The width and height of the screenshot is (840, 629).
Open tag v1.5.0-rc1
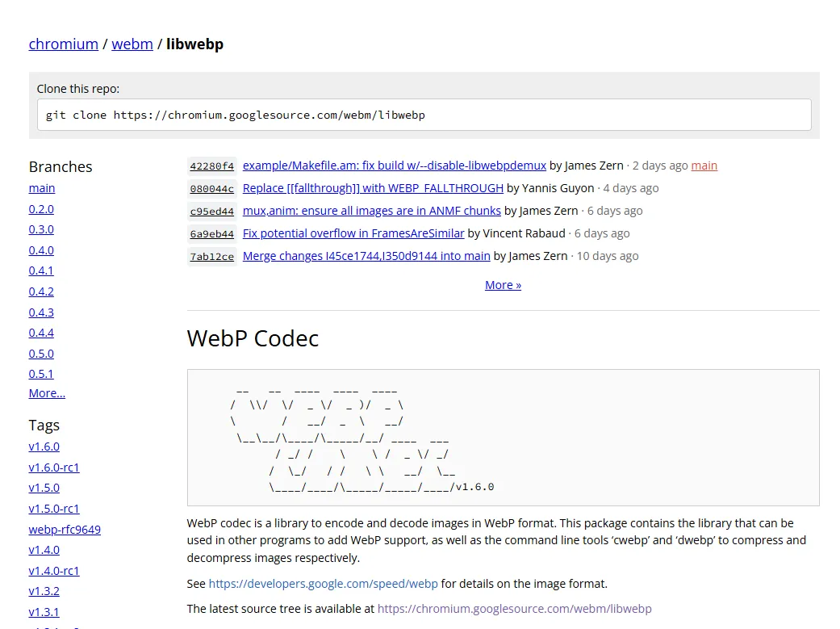pos(54,509)
